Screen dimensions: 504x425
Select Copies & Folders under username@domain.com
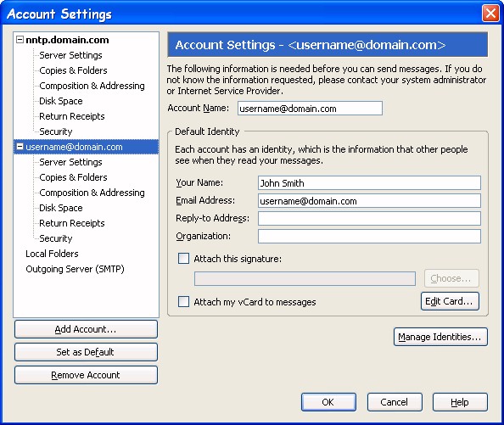click(x=73, y=177)
